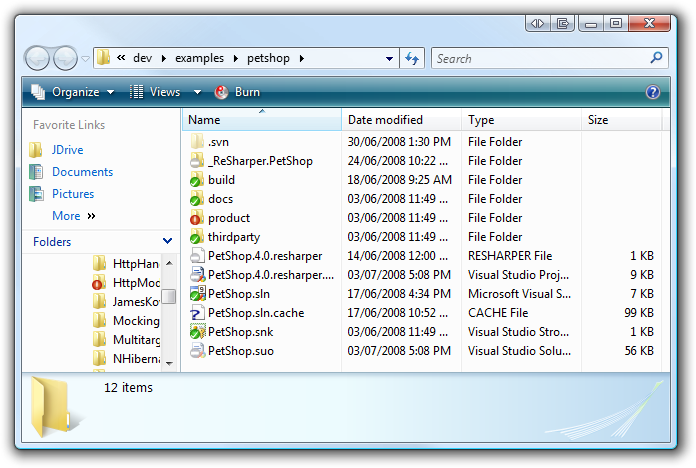Click Burn in the toolbar

[x=237, y=92]
